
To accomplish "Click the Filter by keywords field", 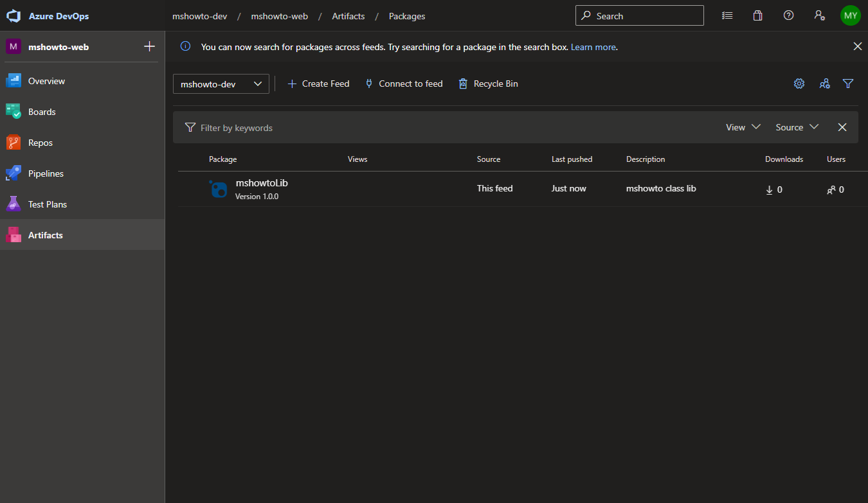I will click(x=450, y=128).
